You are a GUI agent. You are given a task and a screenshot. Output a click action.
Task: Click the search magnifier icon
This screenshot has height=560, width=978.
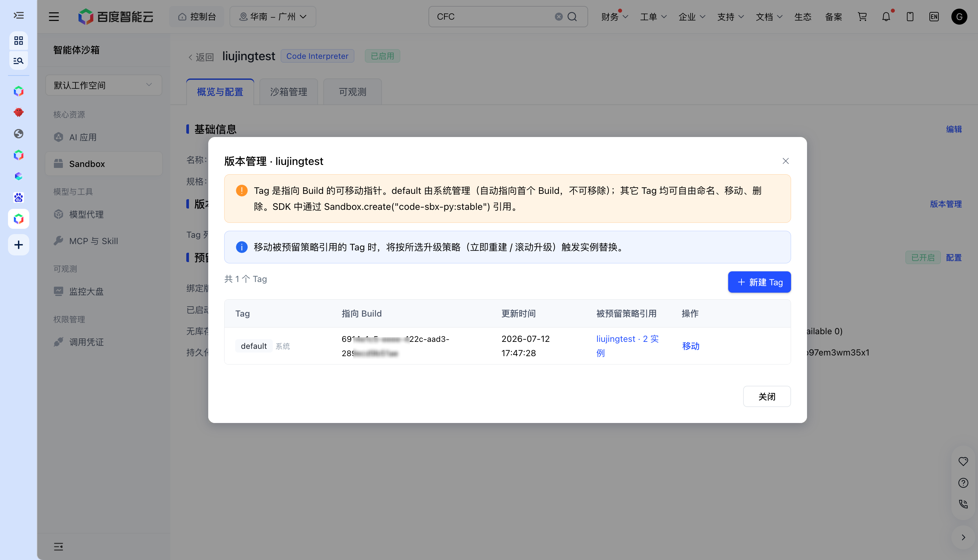572,17
